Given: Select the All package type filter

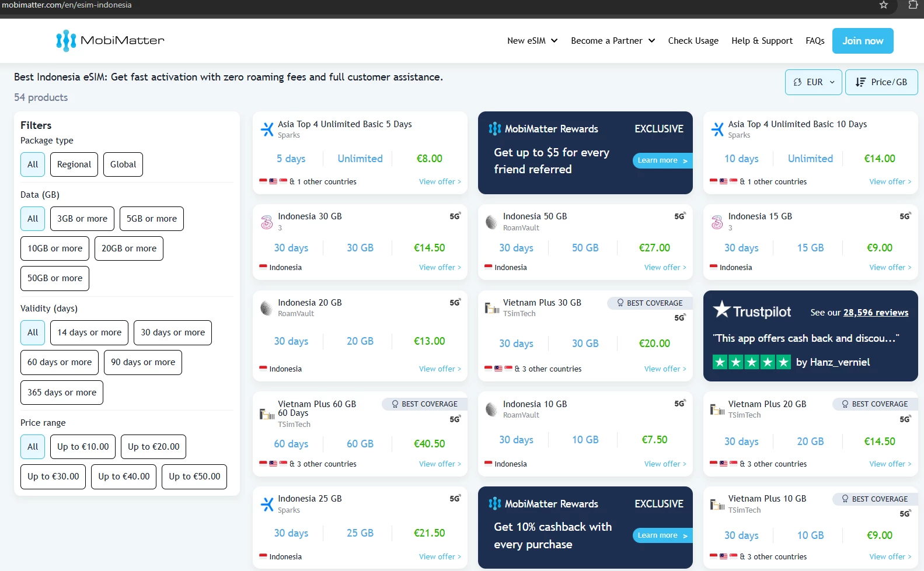Looking at the screenshot, I should pyautogui.click(x=33, y=164).
